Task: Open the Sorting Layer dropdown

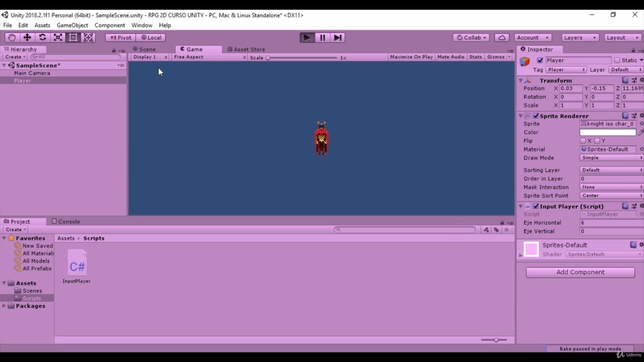Action: point(612,170)
